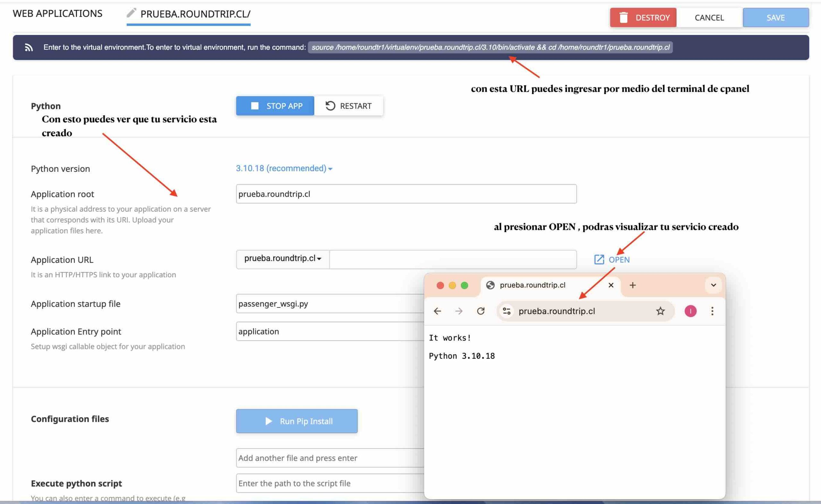Go forward in the browser

point(459,311)
